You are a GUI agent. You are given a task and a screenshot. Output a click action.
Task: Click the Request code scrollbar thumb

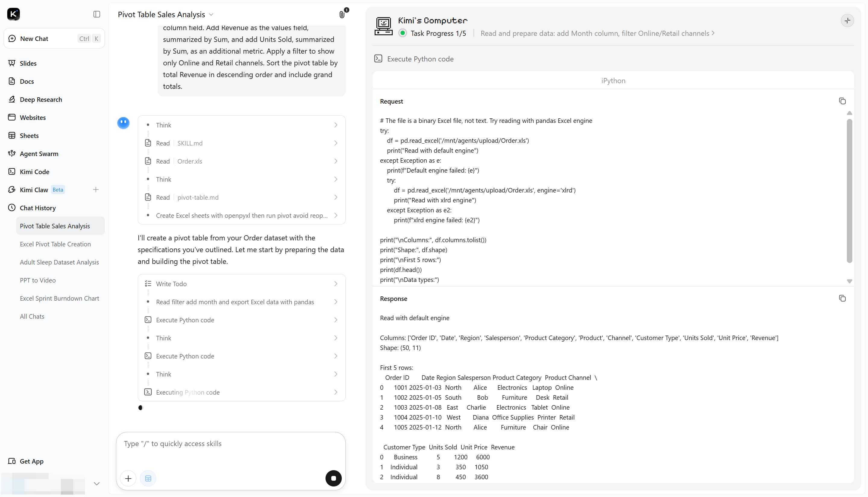[849, 191]
